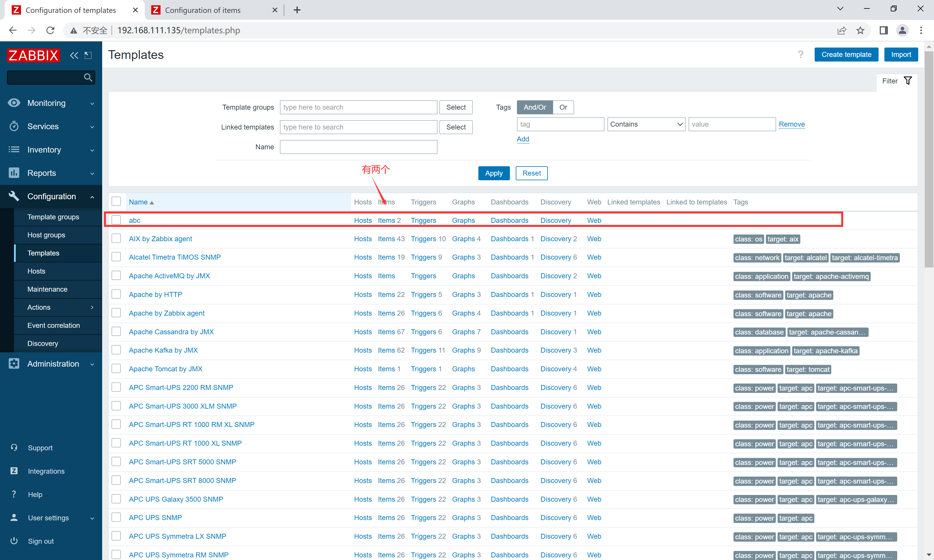The image size is (934, 560).
Task: Open Event correlation page
Action: (x=54, y=325)
